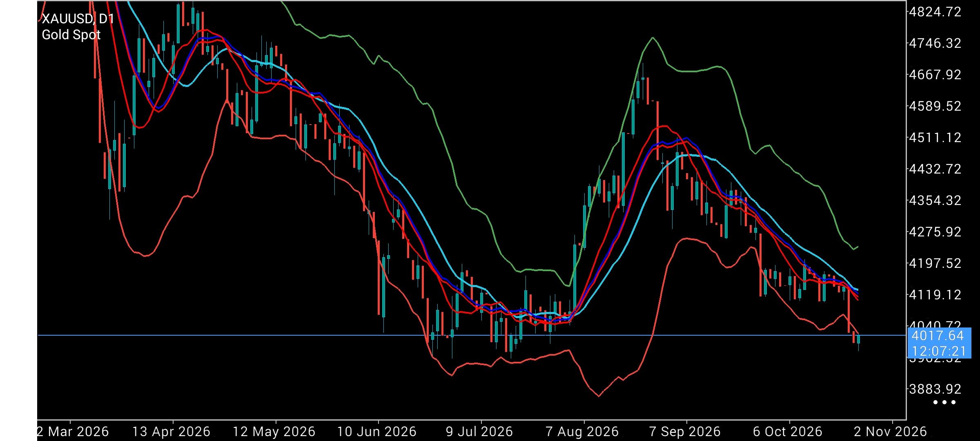Select the 7 Aug 2026 date label

tap(583, 432)
